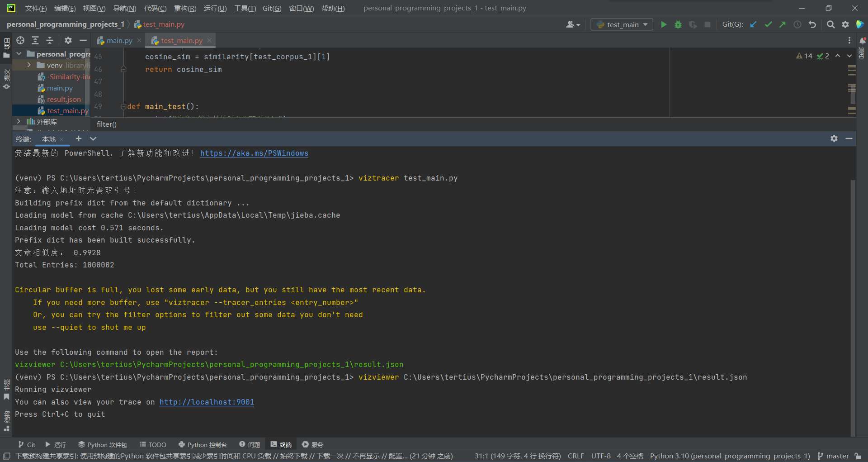Click the CRLF line separator status

(x=576, y=456)
